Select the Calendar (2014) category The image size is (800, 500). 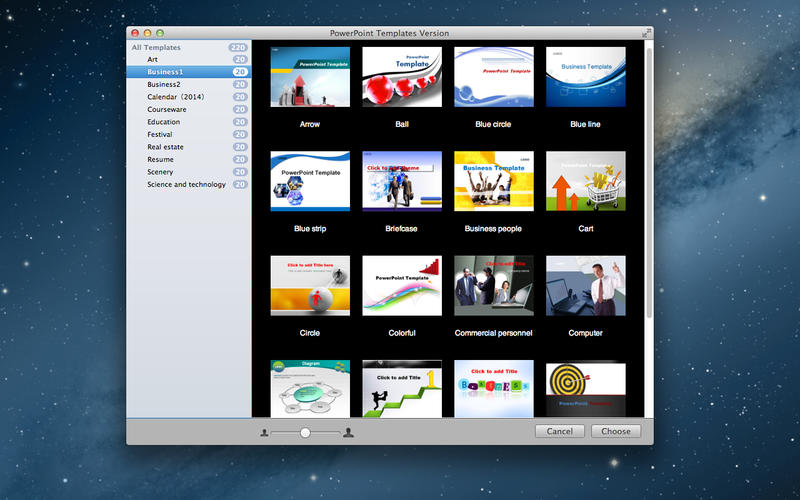pos(175,97)
